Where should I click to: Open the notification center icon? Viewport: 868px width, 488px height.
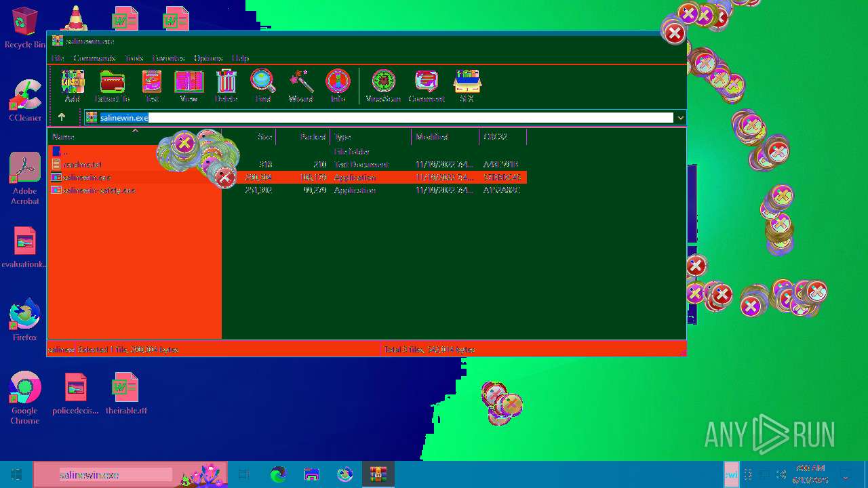[x=845, y=474]
